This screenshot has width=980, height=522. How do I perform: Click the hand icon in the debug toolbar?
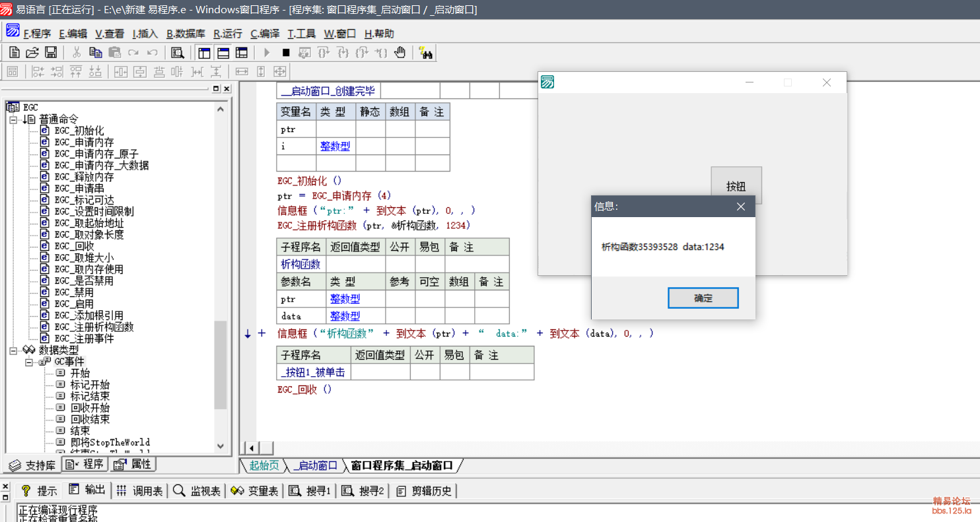pos(400,53)
